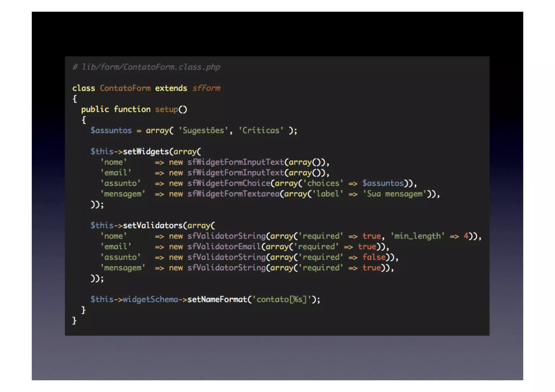
Task: Click sfWidgetFormChoice class reference
Action: click(x=229, y=183)
